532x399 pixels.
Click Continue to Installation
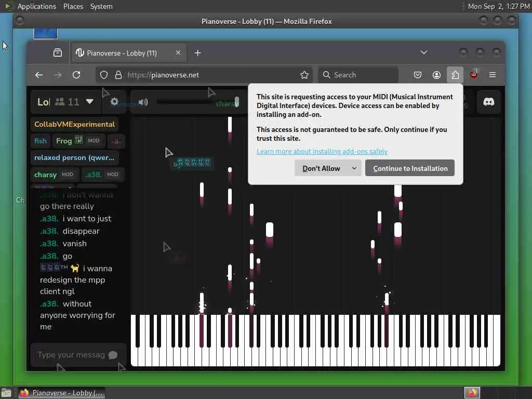point(410,168)
